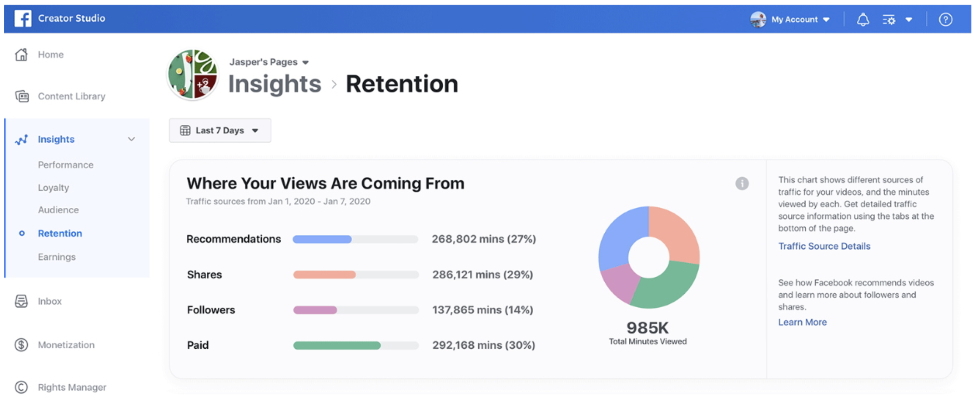Select Audience in the Insights submenu

tap(58, 210)
